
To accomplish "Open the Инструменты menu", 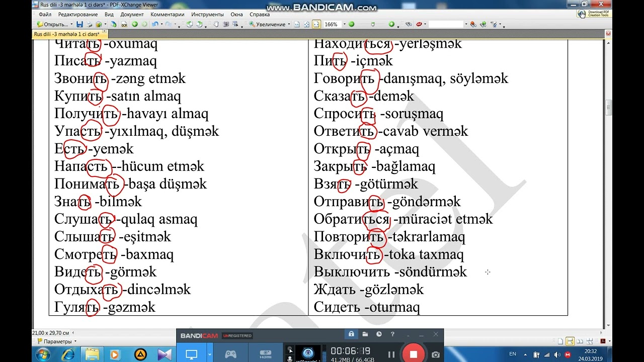I will pos(208,15).
